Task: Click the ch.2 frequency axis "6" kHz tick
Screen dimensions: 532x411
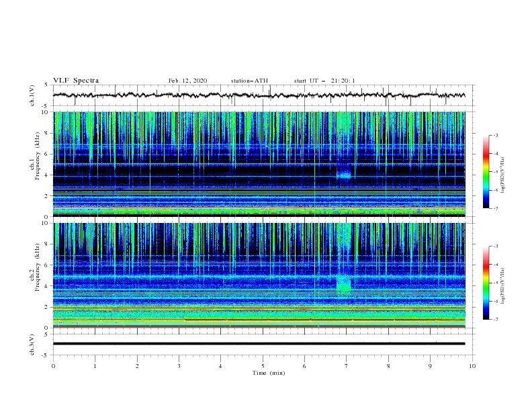Action: 47,265
